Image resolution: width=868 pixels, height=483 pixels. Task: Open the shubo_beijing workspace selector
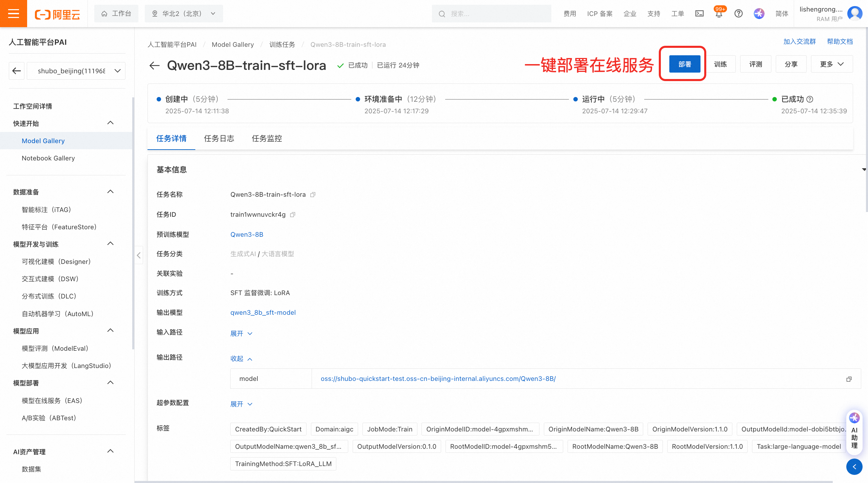pos(76,71)
